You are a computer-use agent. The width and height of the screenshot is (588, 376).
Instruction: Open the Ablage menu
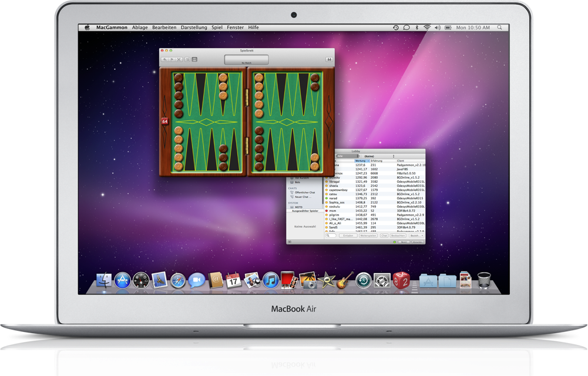140,28
